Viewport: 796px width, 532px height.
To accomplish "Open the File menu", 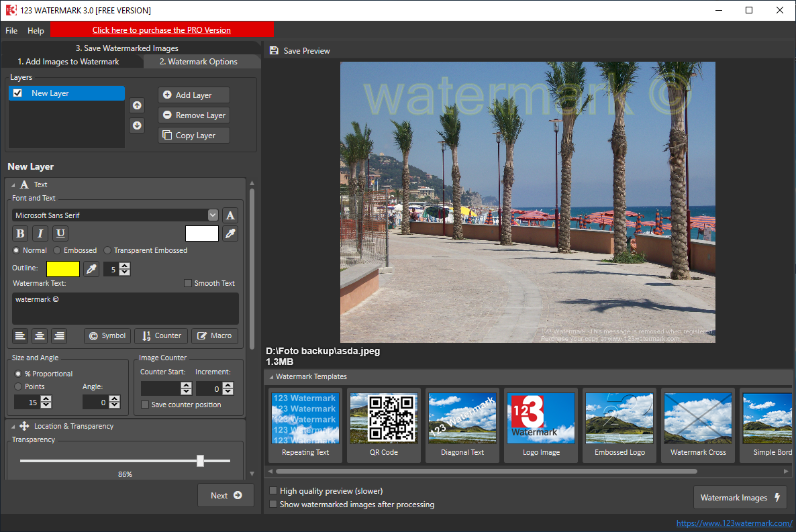I will pyautogui.click(x=11, y=30).
